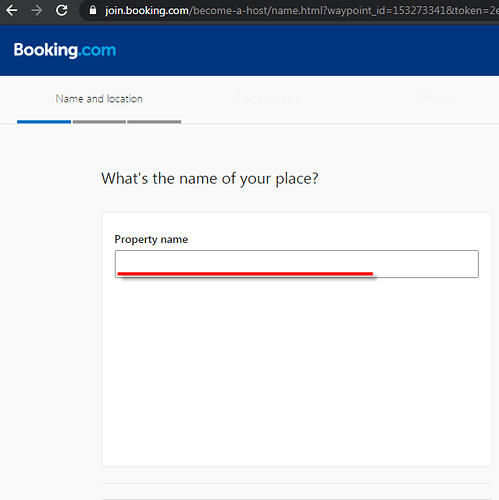Click the browser forward arrow
Image resolution: width=499 pixels, height=500 pixels.
coord(36,10)
